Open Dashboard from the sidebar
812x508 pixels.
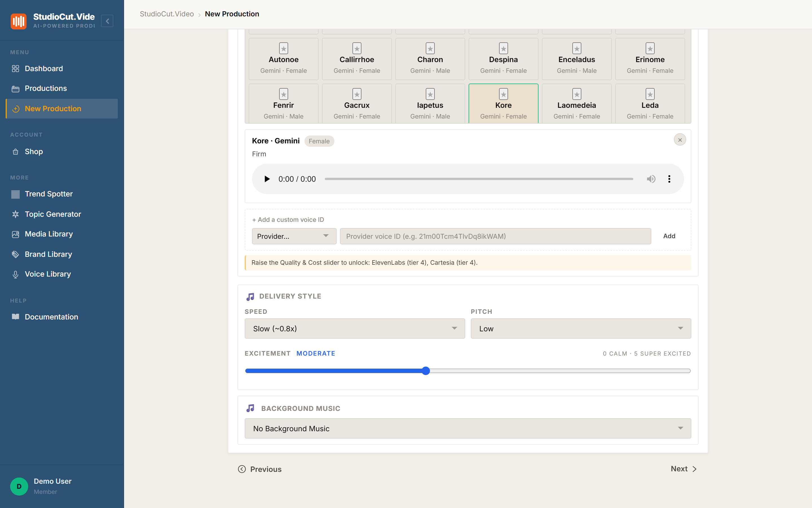coord(62,69)
